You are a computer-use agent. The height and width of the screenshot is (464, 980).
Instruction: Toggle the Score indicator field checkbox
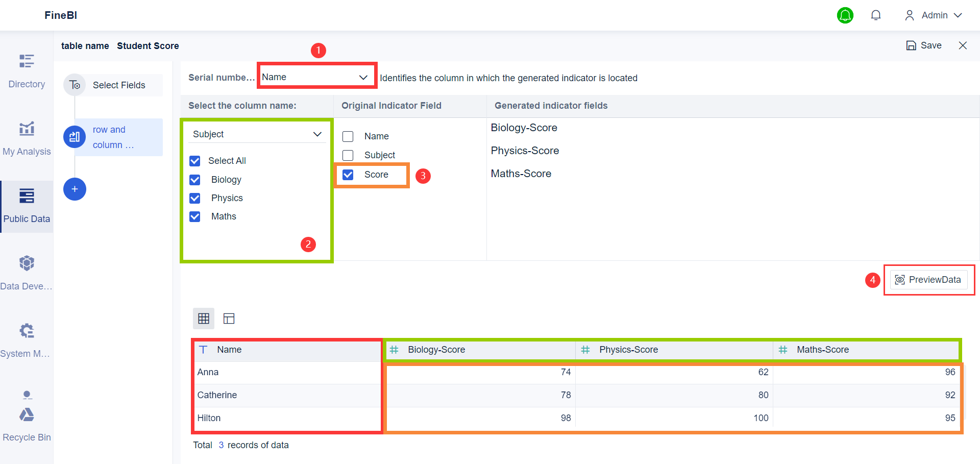pyautogui.click(x=348, y=175)
